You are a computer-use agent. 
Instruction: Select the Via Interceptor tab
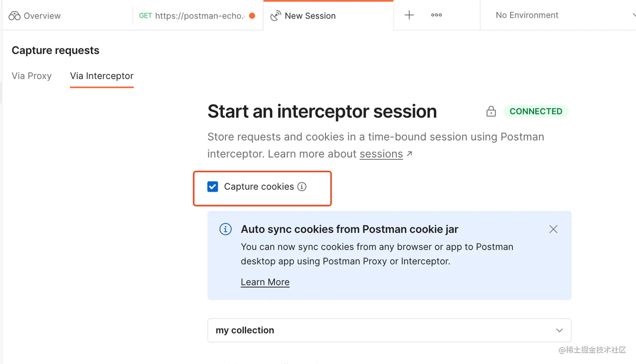pos(102,76)
